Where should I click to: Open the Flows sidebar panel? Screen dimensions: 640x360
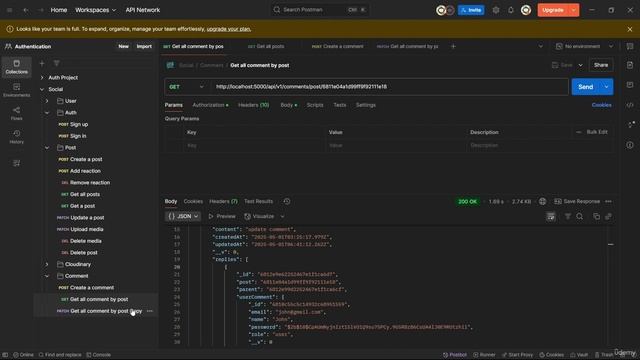[x=16, y=113]
